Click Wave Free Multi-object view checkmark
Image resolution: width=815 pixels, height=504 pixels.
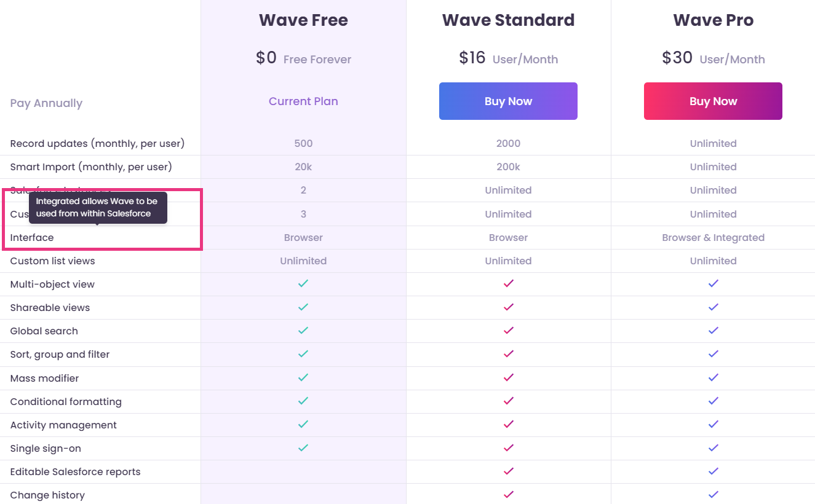point(303,283)
